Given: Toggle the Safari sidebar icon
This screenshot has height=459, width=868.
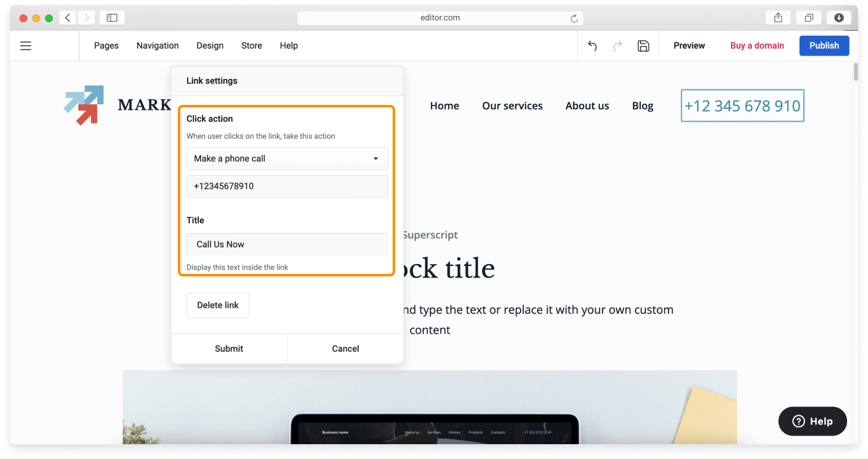Looking at the screenshot, I should (x=112, y=18).
